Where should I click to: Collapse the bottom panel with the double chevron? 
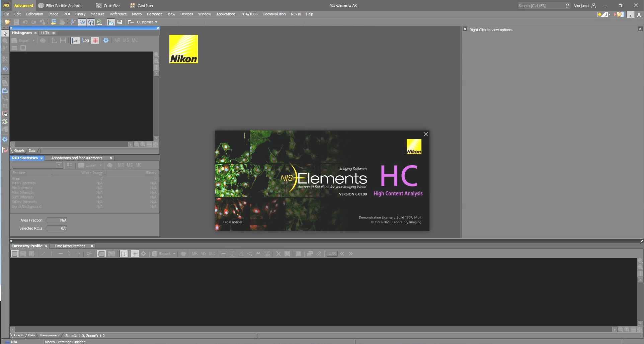coord(11,241)
